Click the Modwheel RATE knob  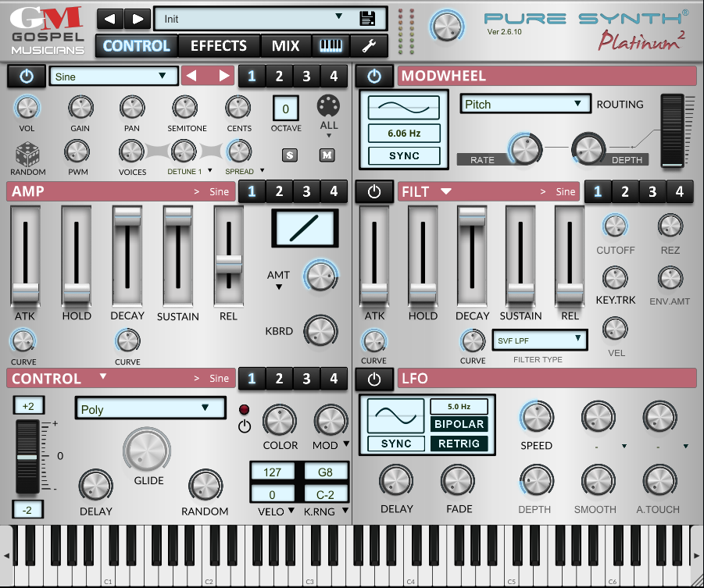click(525, 148)
